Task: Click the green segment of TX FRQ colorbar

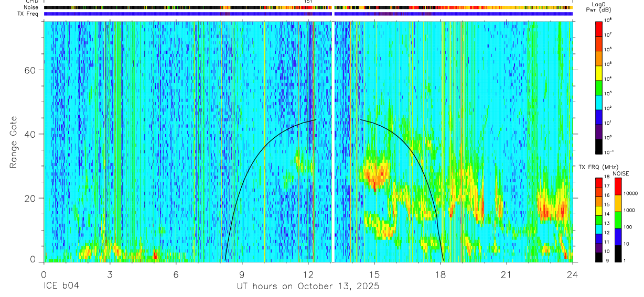Action: 599,219
